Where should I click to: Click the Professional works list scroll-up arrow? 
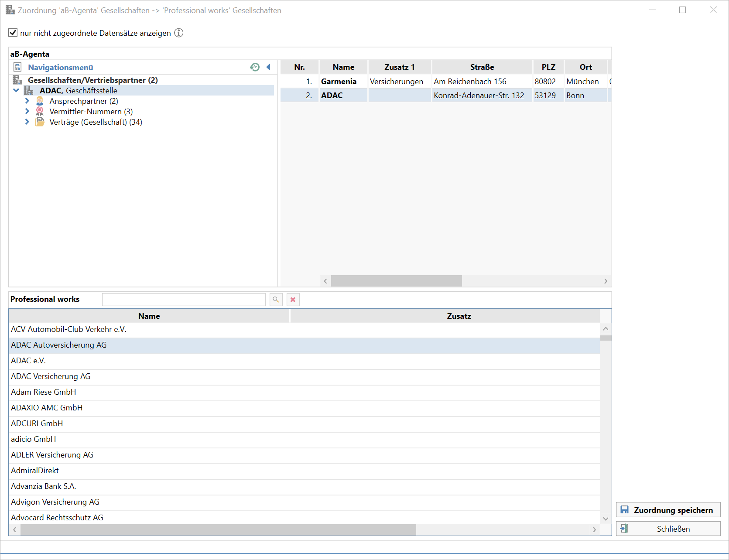click(x=606, y=329)
